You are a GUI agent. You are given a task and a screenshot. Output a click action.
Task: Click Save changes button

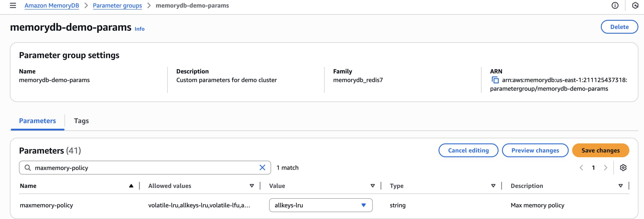tap(600, 150)
